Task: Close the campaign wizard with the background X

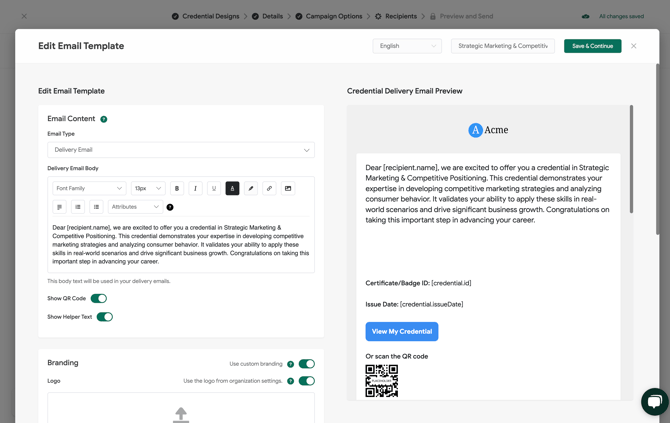Action: (24, 16)
